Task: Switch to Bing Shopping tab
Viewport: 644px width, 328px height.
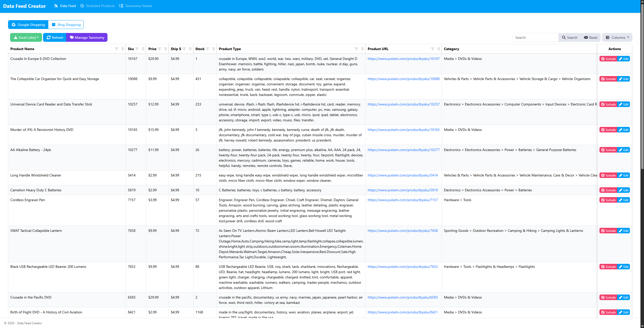Action: click(66, 25)
